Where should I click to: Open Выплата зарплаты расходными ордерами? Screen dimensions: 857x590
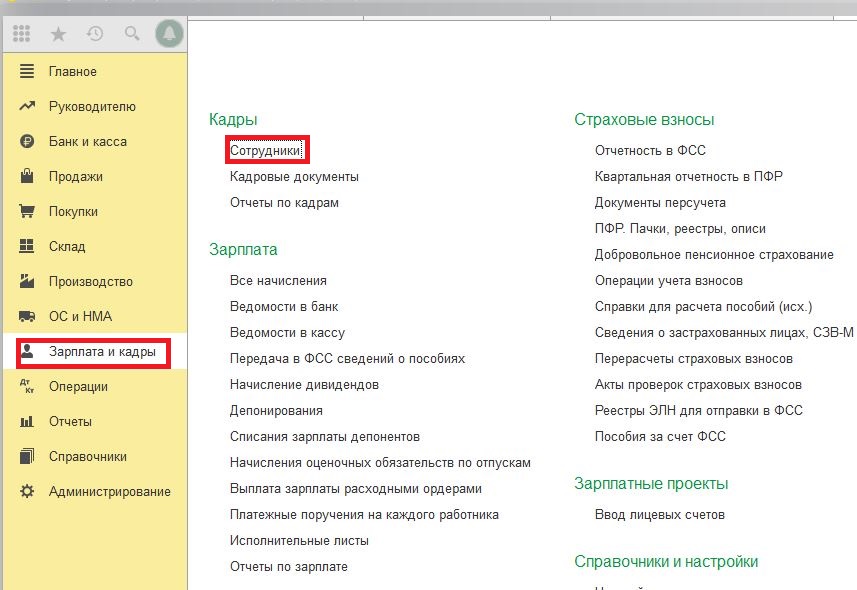click(356, 489)
